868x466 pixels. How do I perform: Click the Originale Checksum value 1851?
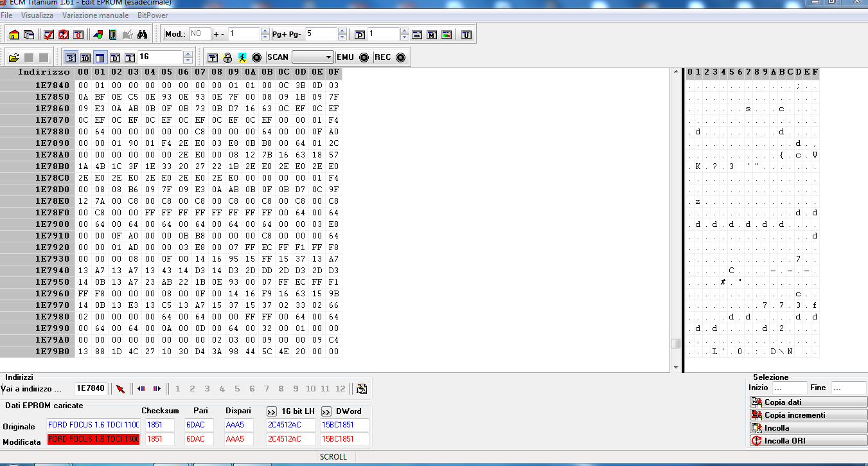pos(159,425)
